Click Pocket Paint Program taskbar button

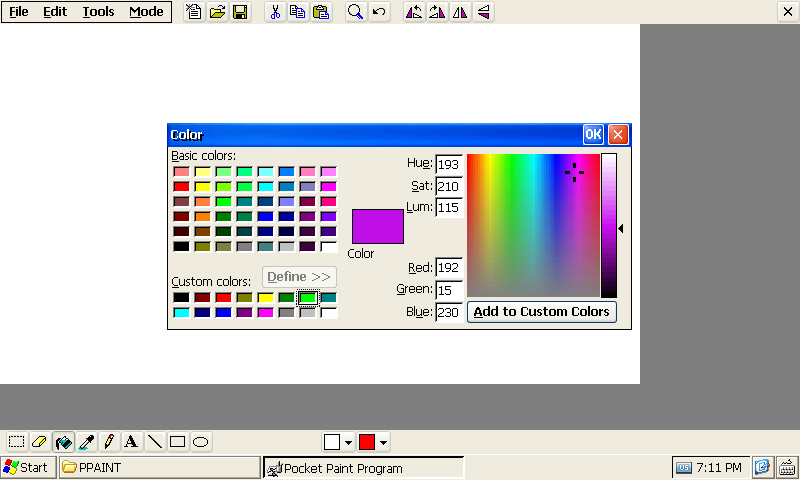[x=363, y=468]
